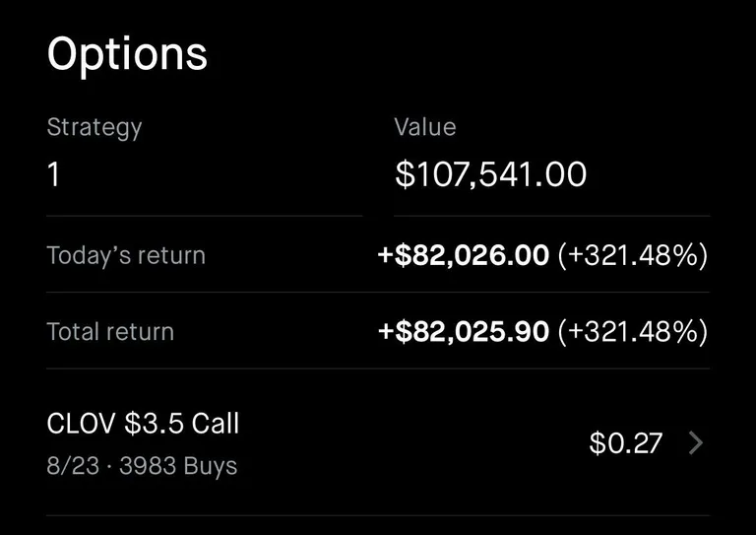The image size is (756, 535).
Task: Click the +$82,025.90 total return amount
Action: 464,331
